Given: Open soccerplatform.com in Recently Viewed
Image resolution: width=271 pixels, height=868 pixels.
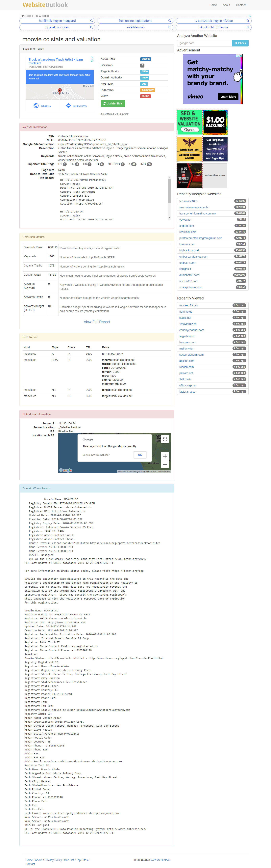Looking at the screenshot, I should coord(192,355).
